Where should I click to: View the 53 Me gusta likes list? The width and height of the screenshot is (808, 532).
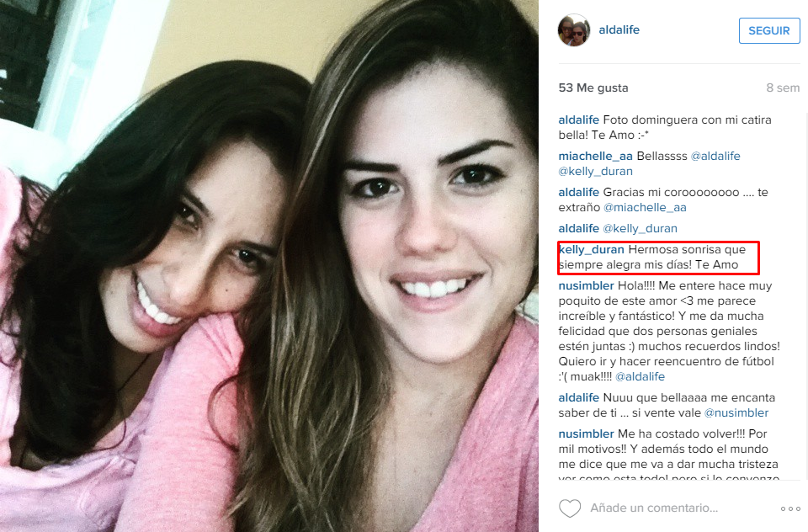593,88
